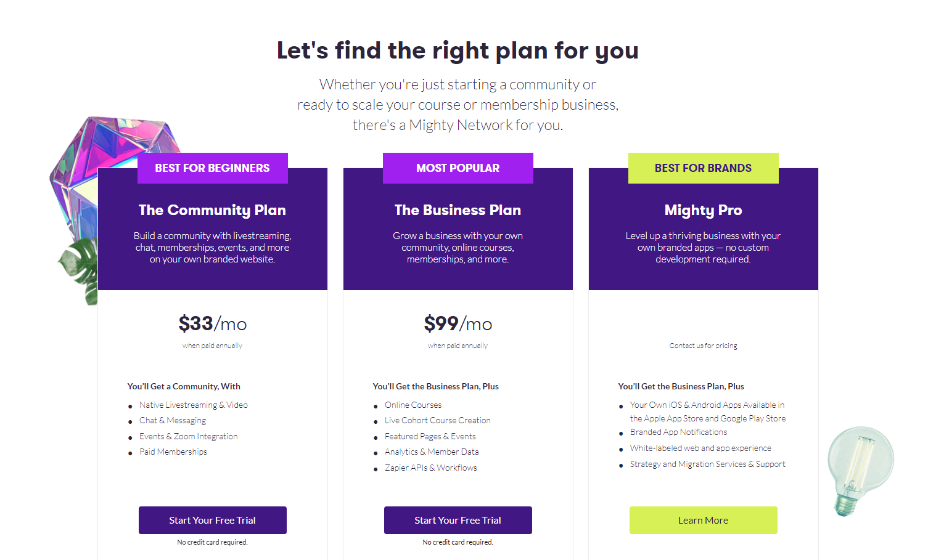Select Native Livestreaming & Video feature item
This screenshot has width=928, height=560.
(193, 405)
